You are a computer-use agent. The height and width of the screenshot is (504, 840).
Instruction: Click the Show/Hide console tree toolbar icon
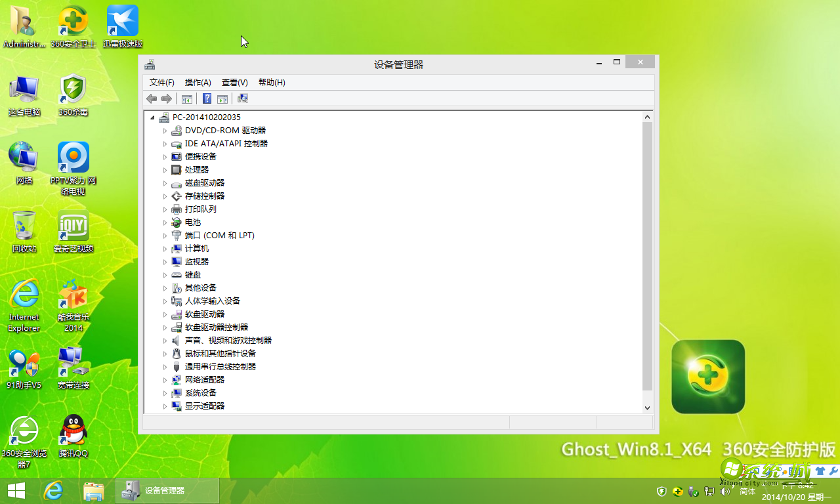(187, 98)
